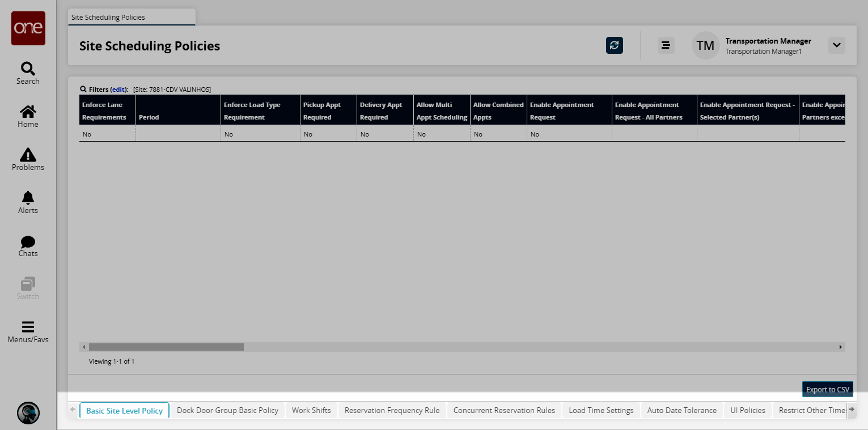
Task: Click the ONE logo icon
Action: [x=28, y=28]
